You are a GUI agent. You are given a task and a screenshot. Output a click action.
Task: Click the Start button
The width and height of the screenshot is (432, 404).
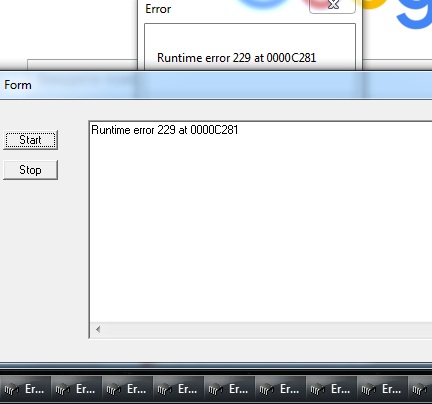30,140
